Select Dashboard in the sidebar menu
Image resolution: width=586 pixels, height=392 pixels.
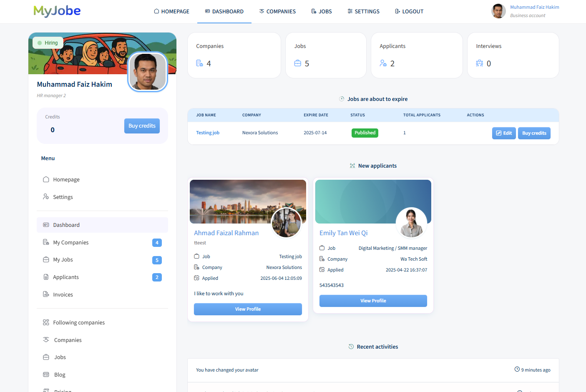pos(102,225)
